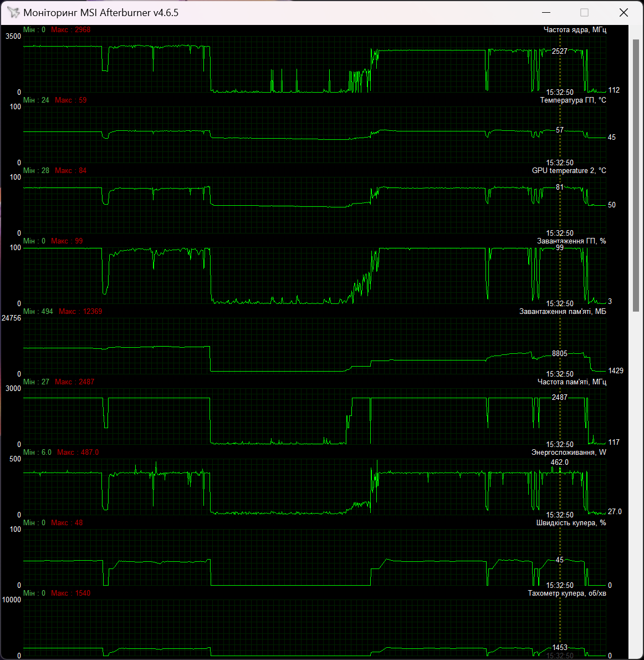Click the 'Температура ГП, °C' graph label

click(573, 100)
